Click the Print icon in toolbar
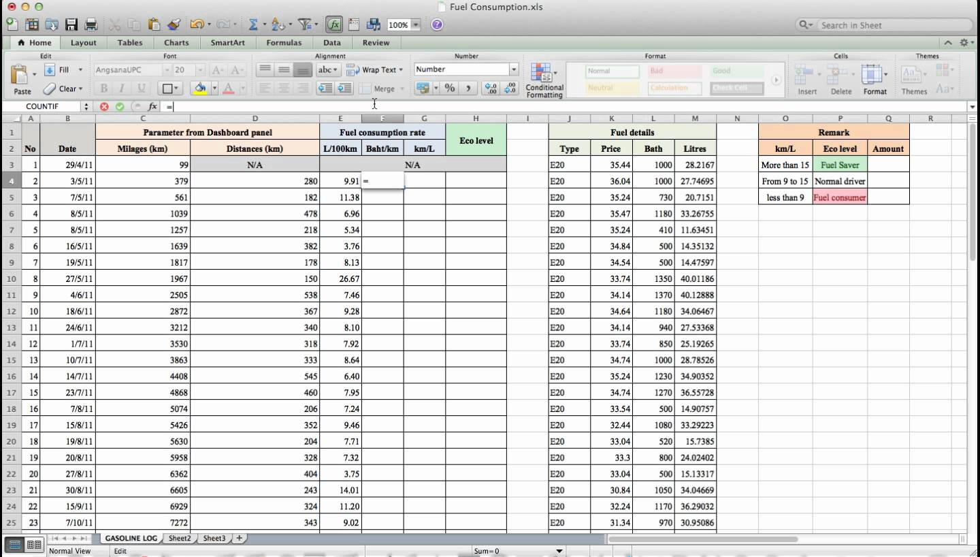 pyautogui.click(x=91, y=25)
